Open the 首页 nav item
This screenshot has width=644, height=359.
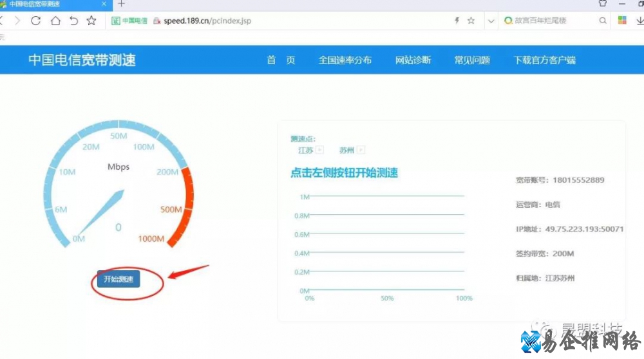(x=281, y=60)
